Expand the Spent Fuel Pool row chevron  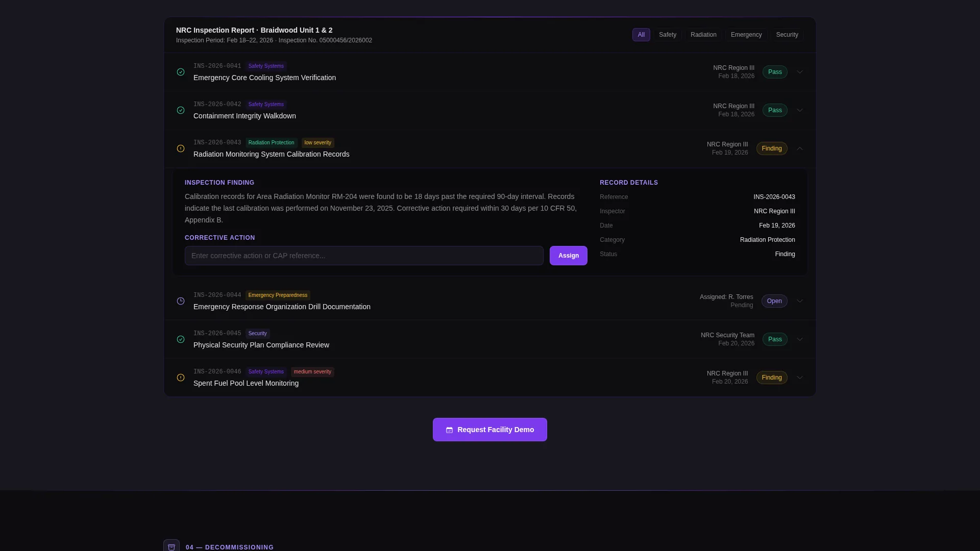click(x=800, y=378)
